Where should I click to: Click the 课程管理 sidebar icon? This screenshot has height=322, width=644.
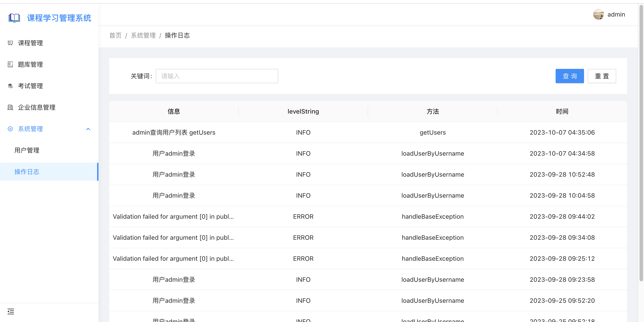pyautogui.click(x=10, y=43)
